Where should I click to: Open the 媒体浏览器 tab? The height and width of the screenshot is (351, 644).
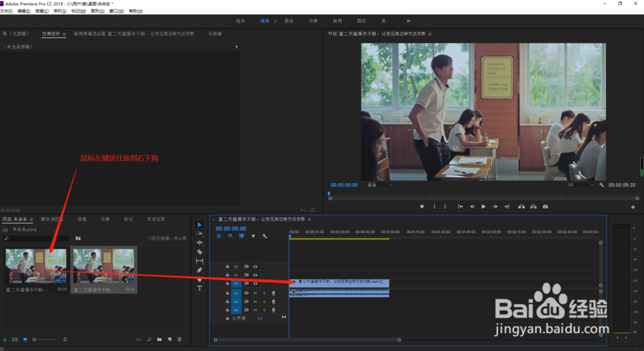click(52, 219)
